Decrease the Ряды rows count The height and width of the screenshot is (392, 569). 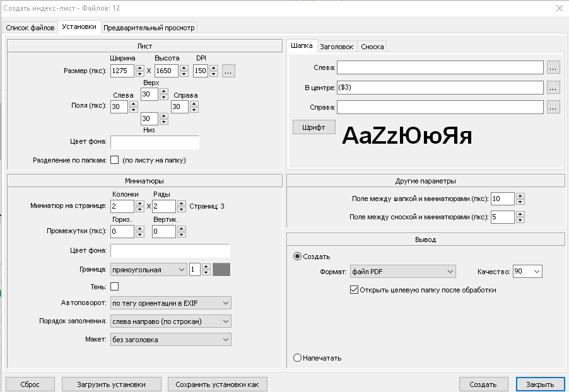[x=181, y=209]
